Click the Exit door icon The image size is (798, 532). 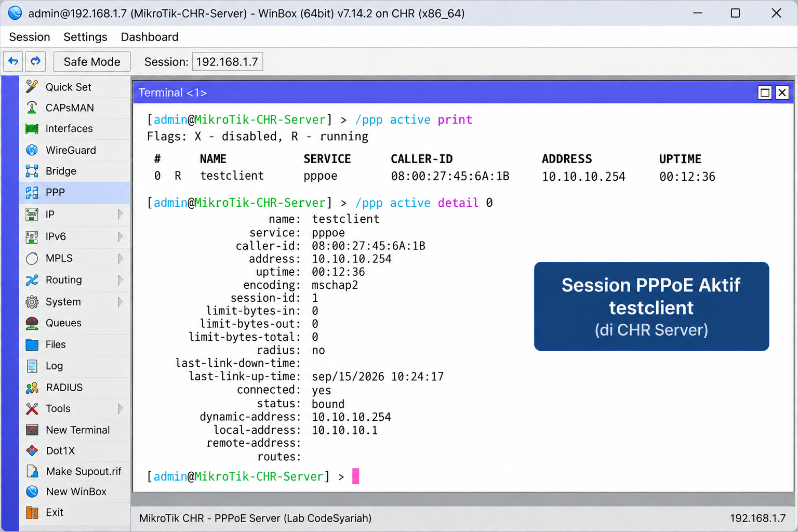[32, 513]
